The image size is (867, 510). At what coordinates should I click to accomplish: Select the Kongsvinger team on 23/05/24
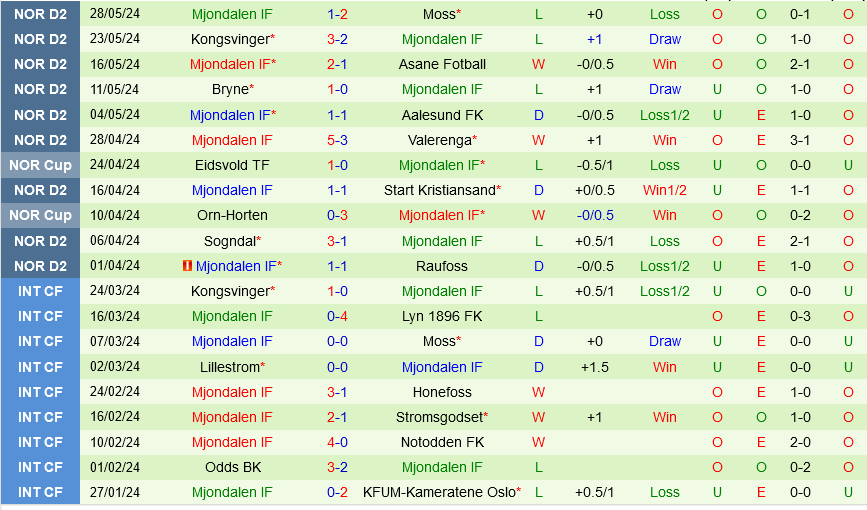tap(230, 39)
